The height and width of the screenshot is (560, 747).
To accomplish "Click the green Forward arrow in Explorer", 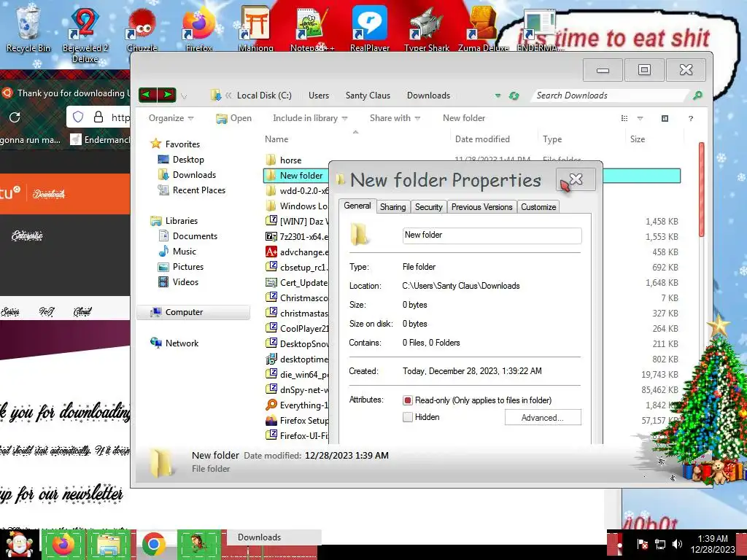I will tap(167, 95).
